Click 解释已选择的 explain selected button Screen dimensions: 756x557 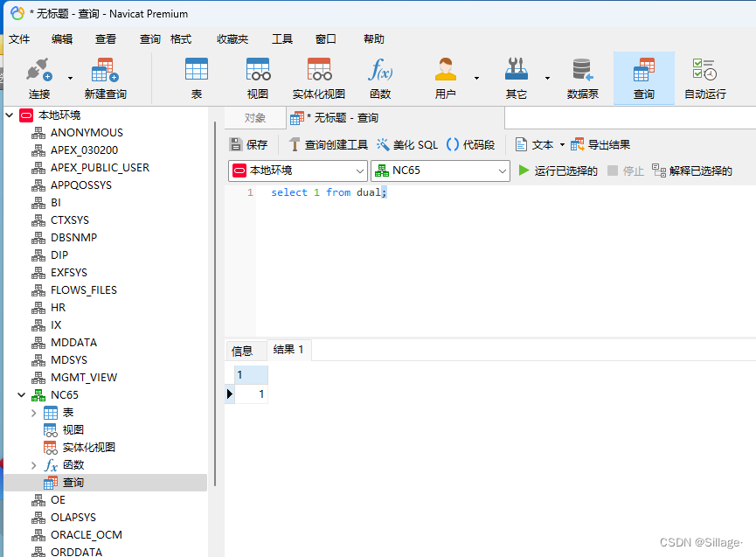(692, 171)
